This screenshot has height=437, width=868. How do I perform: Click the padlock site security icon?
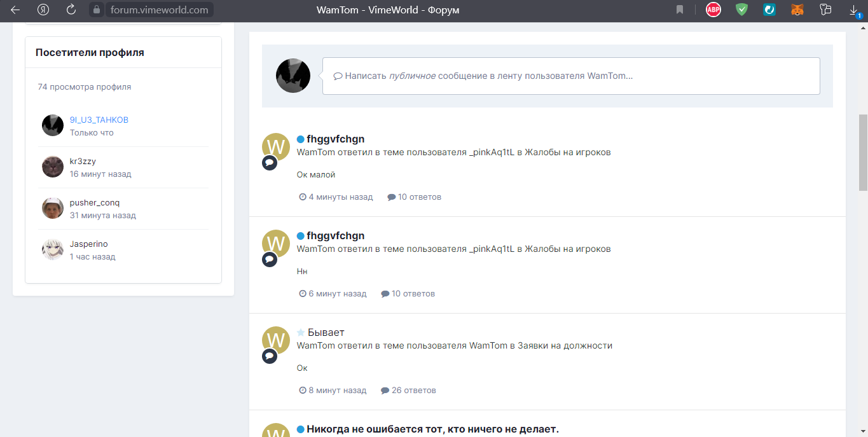click(x=97, y=10)
